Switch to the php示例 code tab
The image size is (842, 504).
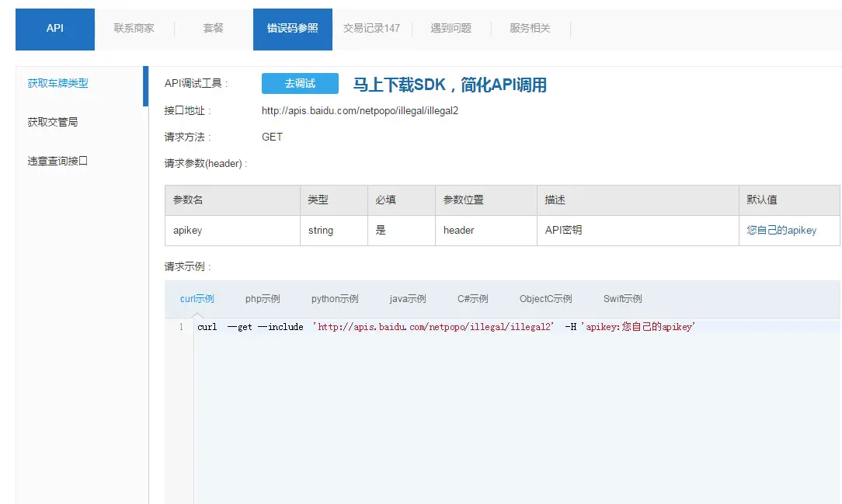(263, 299)
